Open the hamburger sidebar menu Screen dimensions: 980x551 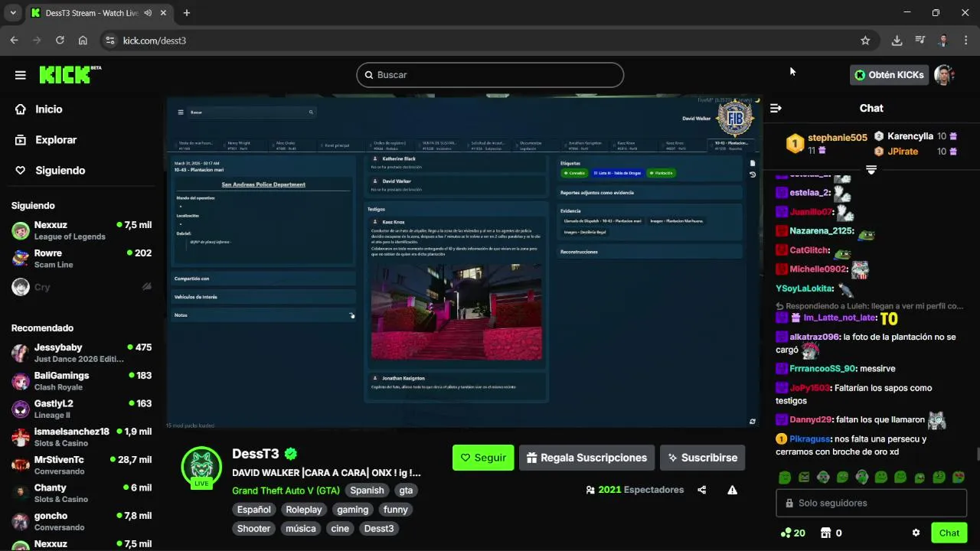point(21,75)
